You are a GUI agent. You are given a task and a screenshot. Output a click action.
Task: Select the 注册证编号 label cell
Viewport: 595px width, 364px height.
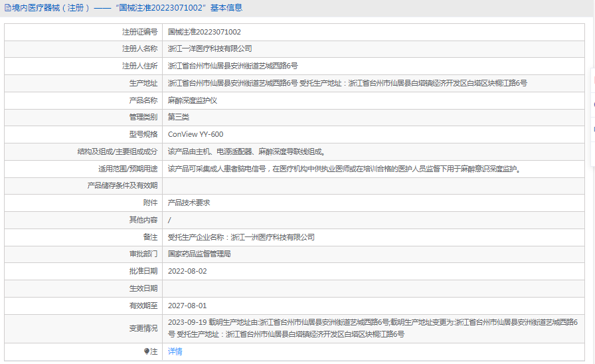(x=83, y=32)
